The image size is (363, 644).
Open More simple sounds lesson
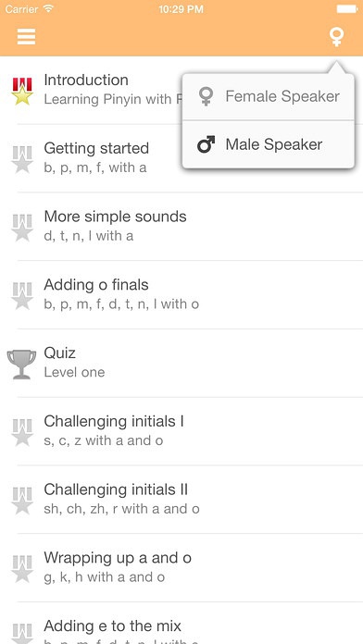tap(181, 227)
